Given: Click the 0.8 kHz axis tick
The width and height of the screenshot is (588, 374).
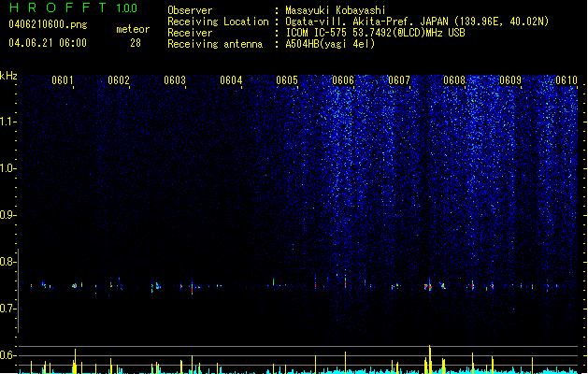Looking at the screenshot, I should pos(7,262).
